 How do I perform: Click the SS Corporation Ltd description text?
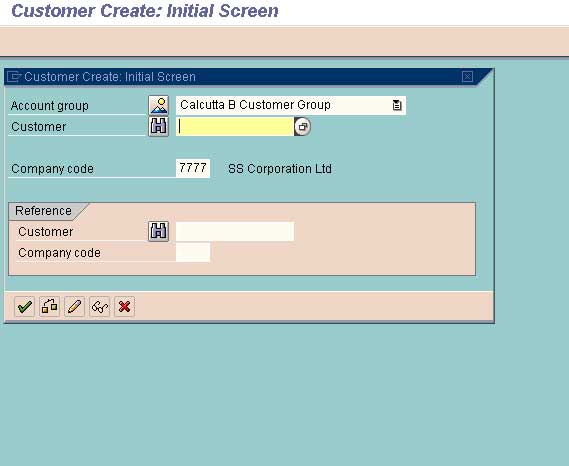(x=279, y=169)
